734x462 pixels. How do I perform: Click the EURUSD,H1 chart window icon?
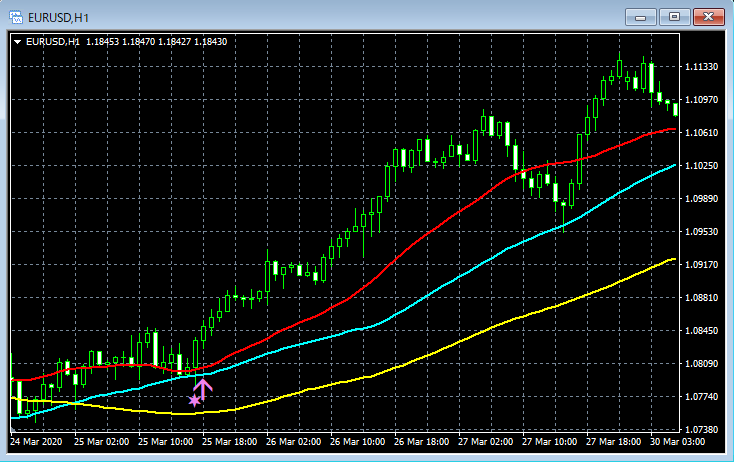pyautogui.click(x=16, y=17)
